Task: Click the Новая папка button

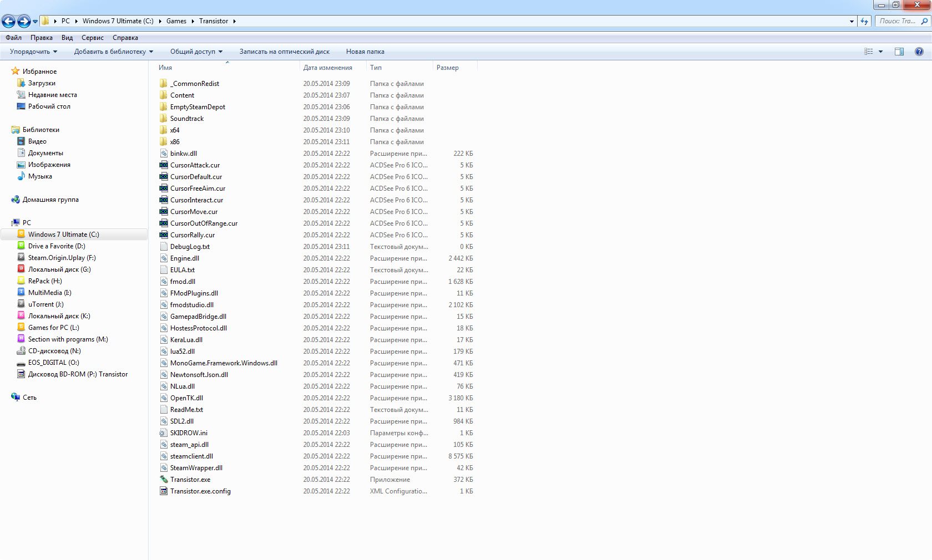Action: [x=365, y=52]
